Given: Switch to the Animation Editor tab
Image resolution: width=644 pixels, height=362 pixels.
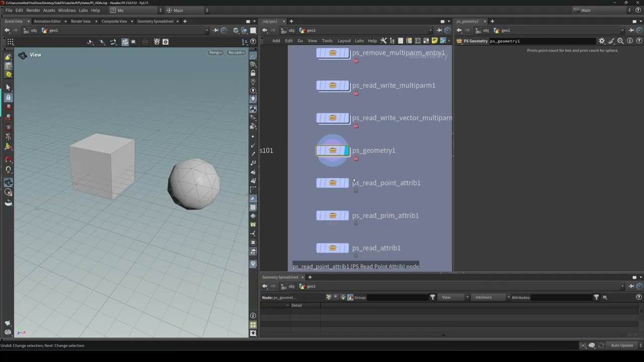Looking at the screenshot, I should (47, 21).
